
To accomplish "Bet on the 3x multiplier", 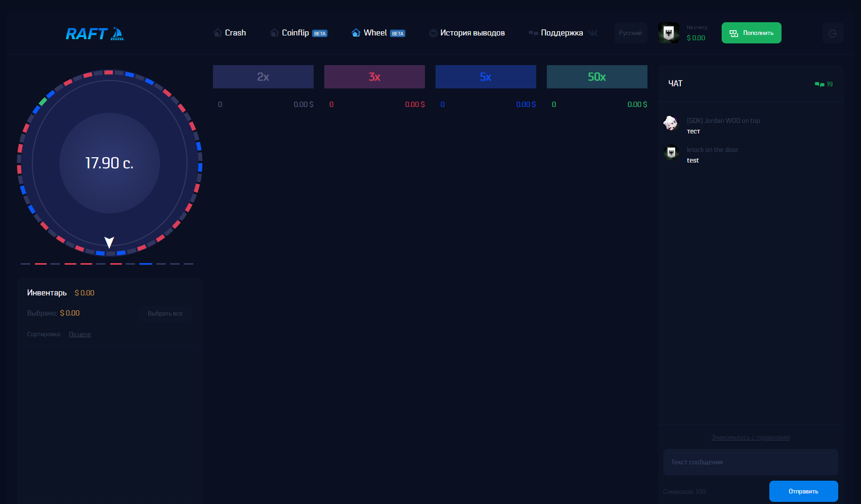I will 375,77.
